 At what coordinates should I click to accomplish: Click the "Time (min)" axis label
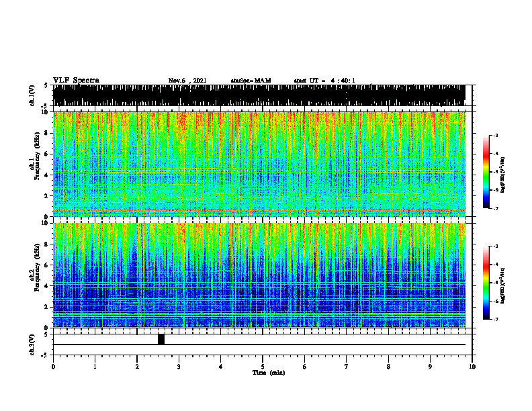coord(269,373)
